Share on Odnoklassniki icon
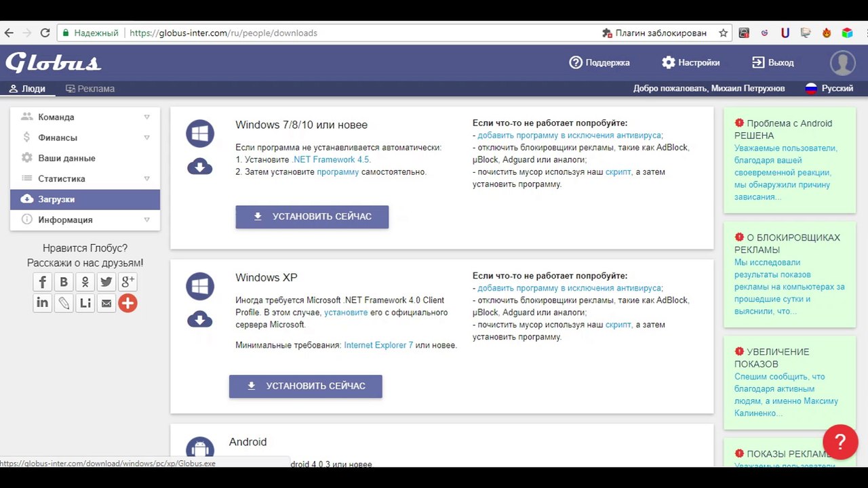 click(85, 282)
